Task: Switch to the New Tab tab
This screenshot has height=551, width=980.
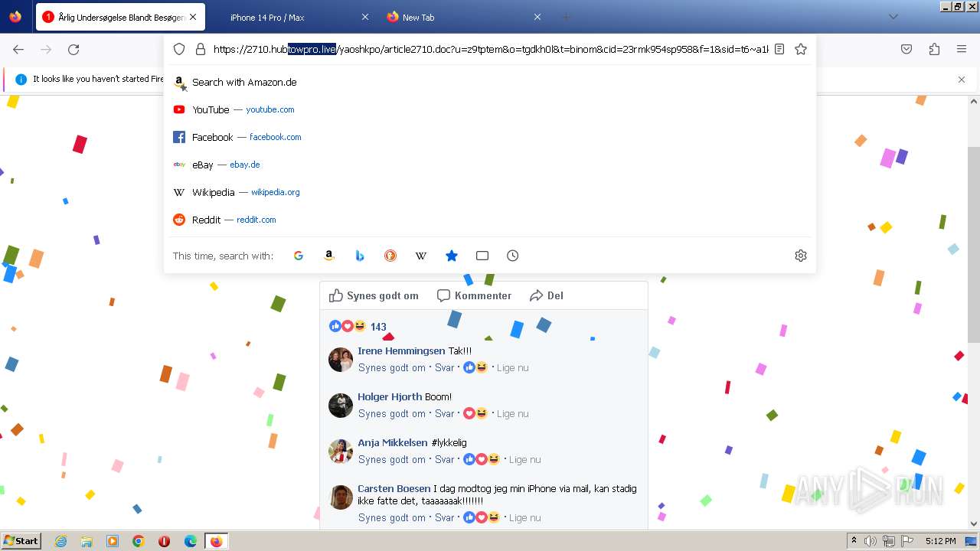Action: tap(463, 17)
